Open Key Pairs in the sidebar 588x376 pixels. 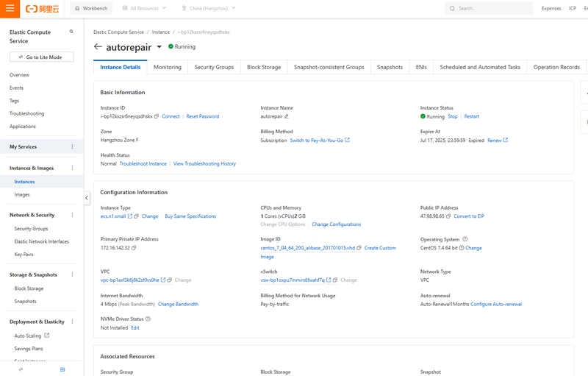click(x=24, y=255)
